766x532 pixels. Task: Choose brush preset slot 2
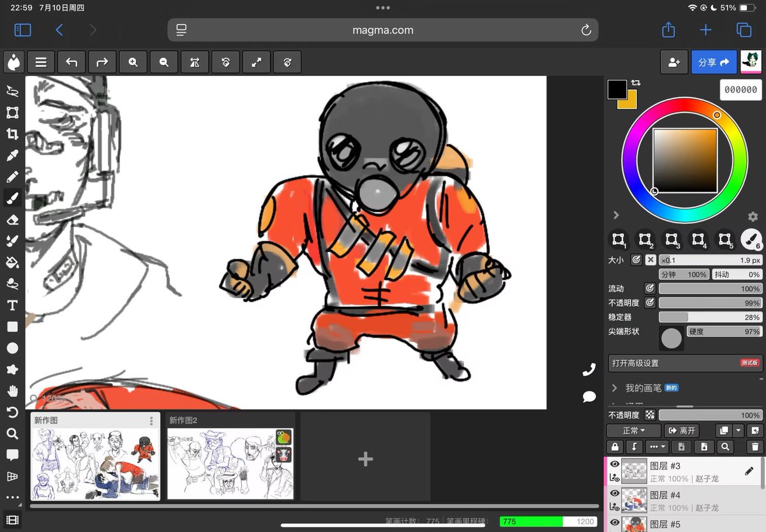[645, 239]
